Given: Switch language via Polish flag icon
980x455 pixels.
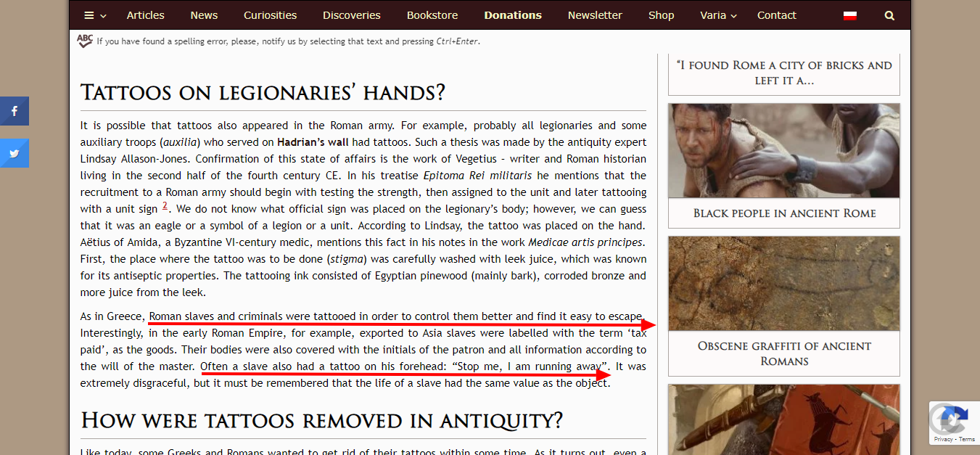Looking at the screenshot, I should 850,15.
